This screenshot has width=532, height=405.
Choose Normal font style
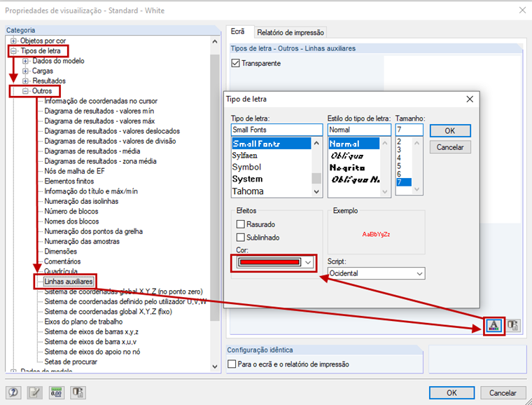tap(354, 144)
